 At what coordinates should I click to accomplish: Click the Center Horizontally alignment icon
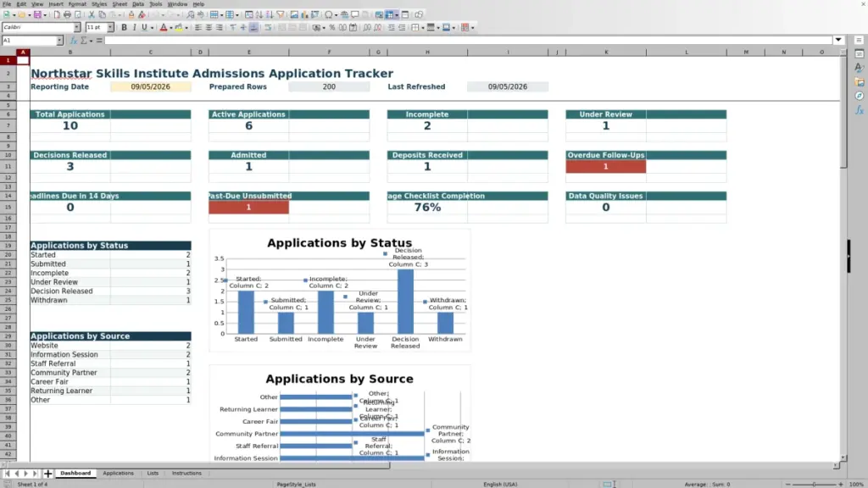coord(209,27)
